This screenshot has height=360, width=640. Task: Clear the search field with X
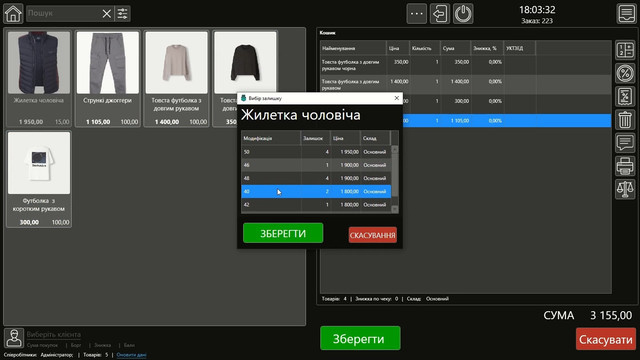pos(107,14)
